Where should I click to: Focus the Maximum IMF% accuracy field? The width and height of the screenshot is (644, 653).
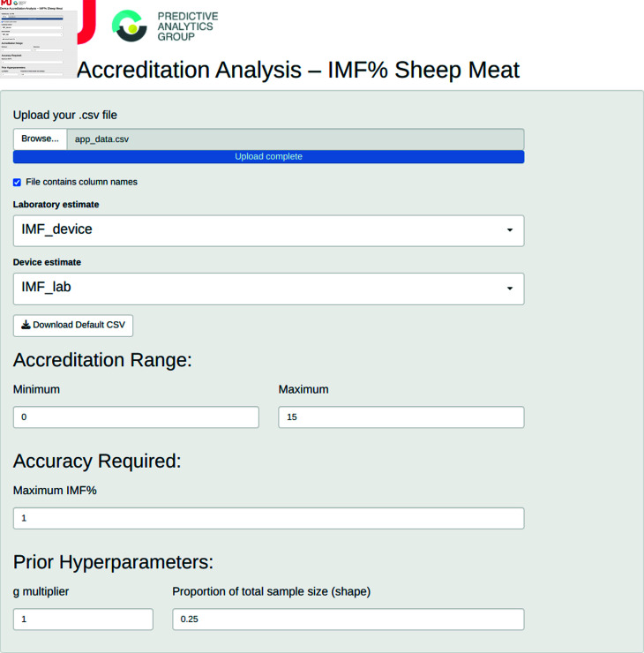[268, 518]
